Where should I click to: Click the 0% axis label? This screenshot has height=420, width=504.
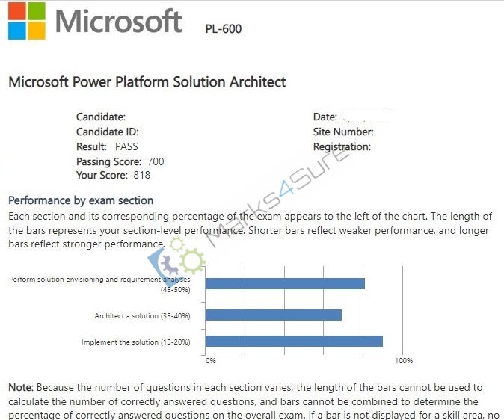point(211,360)
